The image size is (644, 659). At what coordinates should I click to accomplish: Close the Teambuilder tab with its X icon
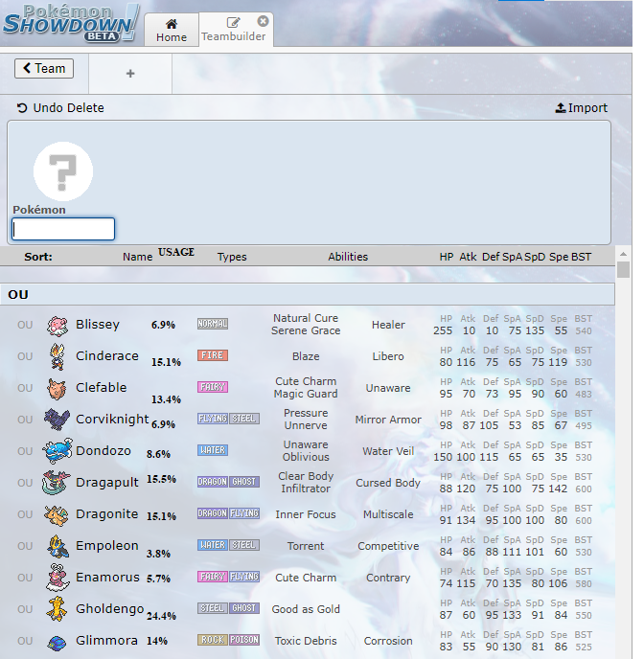(x=263, y=21)
